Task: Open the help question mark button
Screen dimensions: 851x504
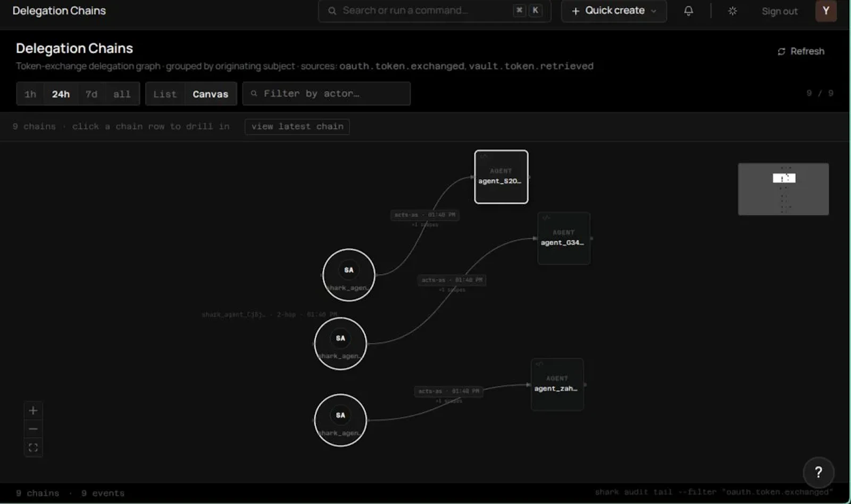Action: [x=818, y=472]
